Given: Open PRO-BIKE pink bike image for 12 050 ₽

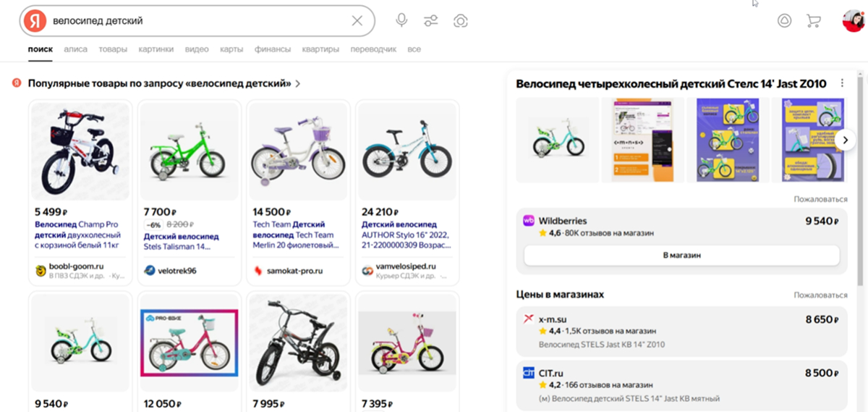Looking at the screenshot, I should [189, 343].
